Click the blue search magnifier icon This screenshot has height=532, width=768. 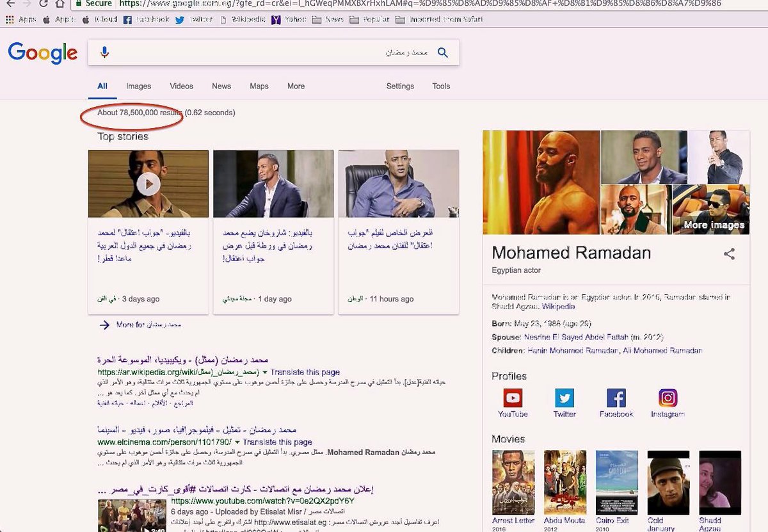click(x=443, y=52)
